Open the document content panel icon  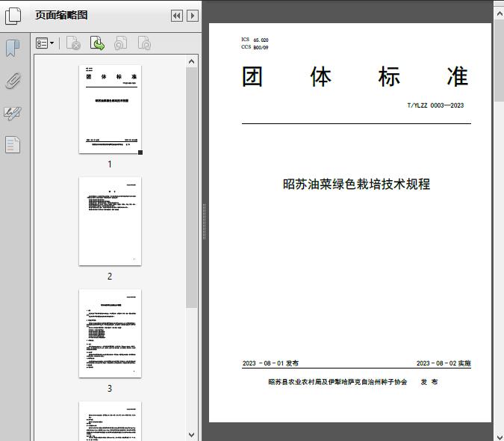pos(13,145)
